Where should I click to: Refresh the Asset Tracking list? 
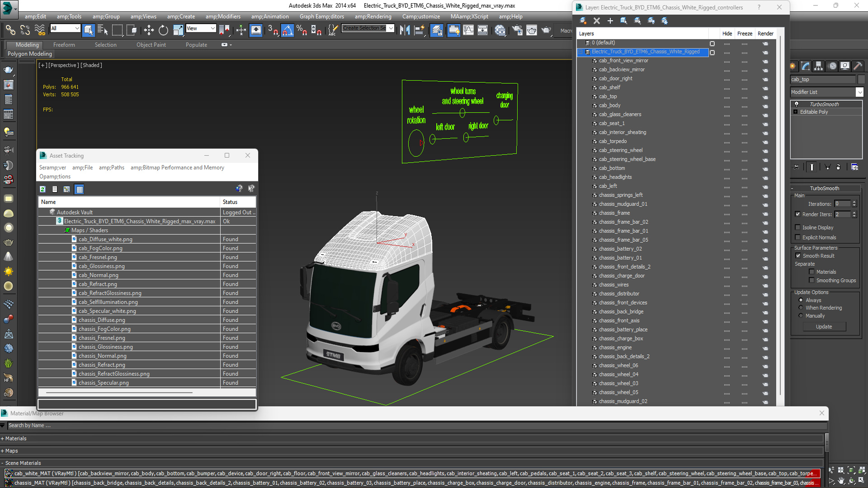tap(42, 189)
